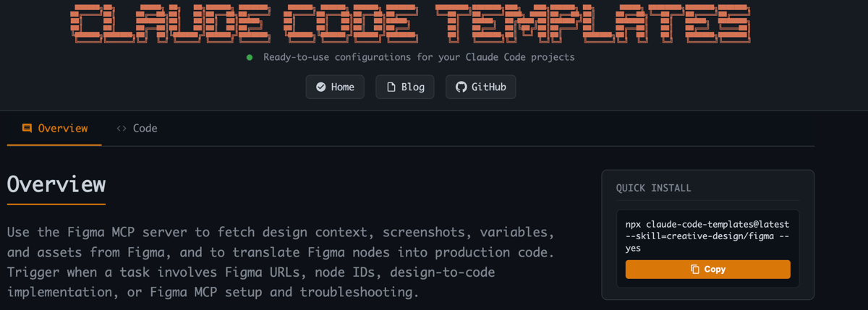The height and width of the screenshot is (310, 868).
Task: Click the document icon beside Blog
Action: pos(391,87)
